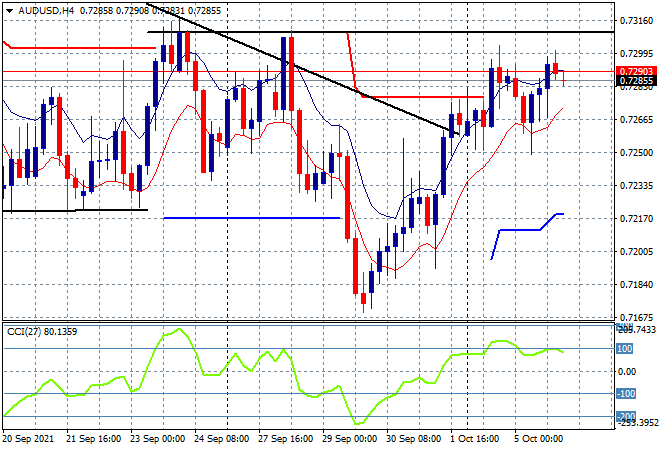Click the AUDUSD,H4 chart title text

point(46,11)
